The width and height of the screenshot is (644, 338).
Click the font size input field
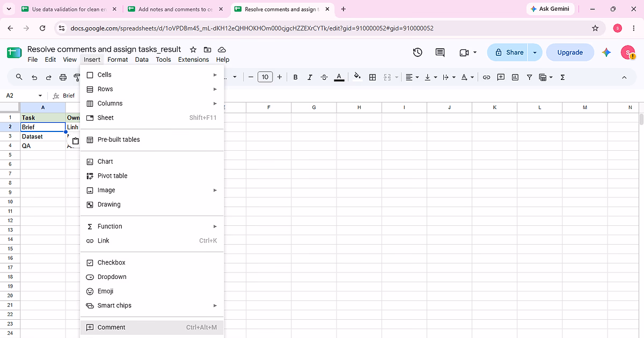[x=265, y=77]
